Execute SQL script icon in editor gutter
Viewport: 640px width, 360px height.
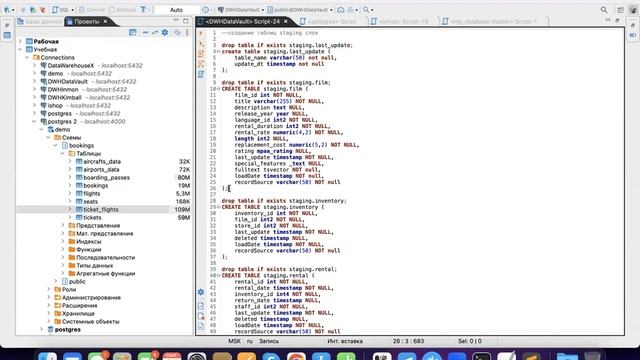[201, 54]
